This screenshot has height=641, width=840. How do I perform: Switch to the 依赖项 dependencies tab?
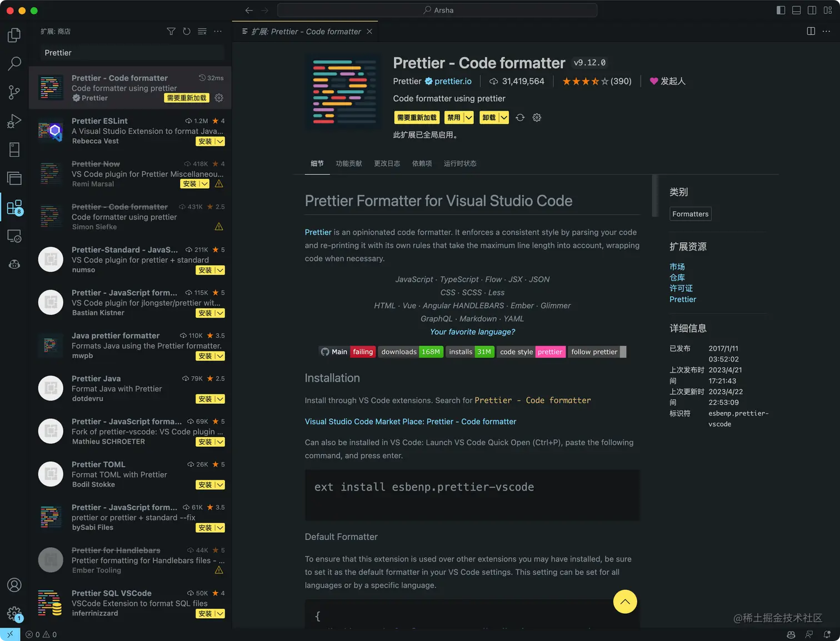click(422, 163)
